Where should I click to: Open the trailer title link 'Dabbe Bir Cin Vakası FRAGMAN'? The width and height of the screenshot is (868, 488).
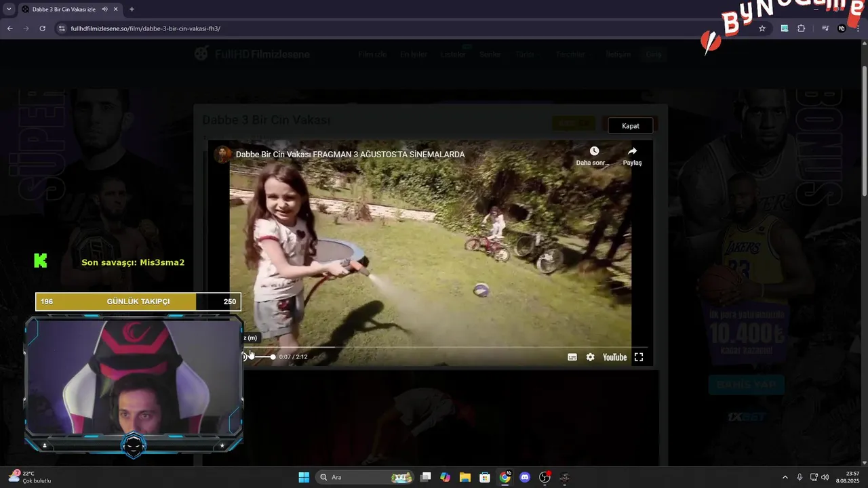point(350,155)
